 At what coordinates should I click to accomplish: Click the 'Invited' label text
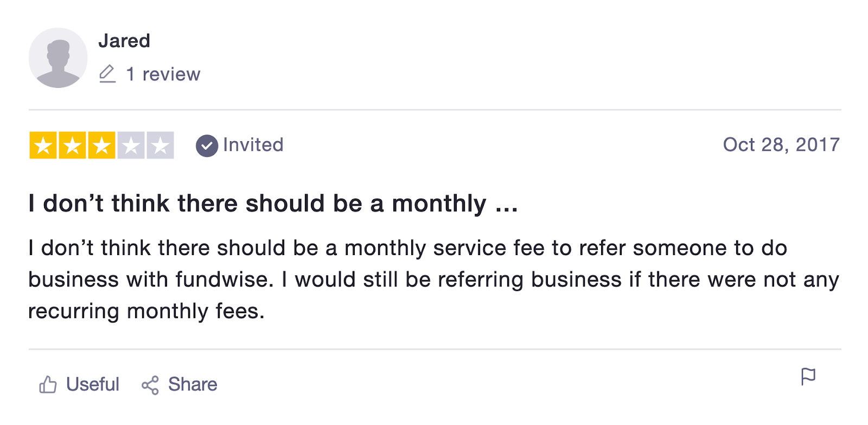253,145
